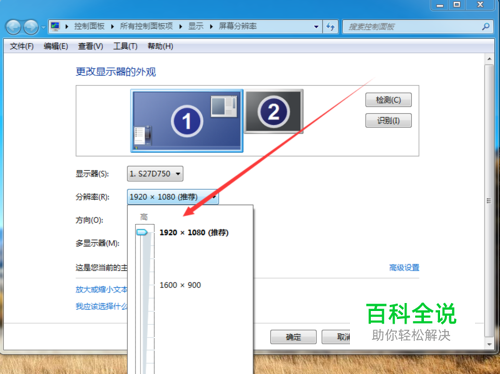The height and width of the screenshot is (374, 500).
Task: Click the vertical scrollbar thumb
Action: (x=489, y=200)
